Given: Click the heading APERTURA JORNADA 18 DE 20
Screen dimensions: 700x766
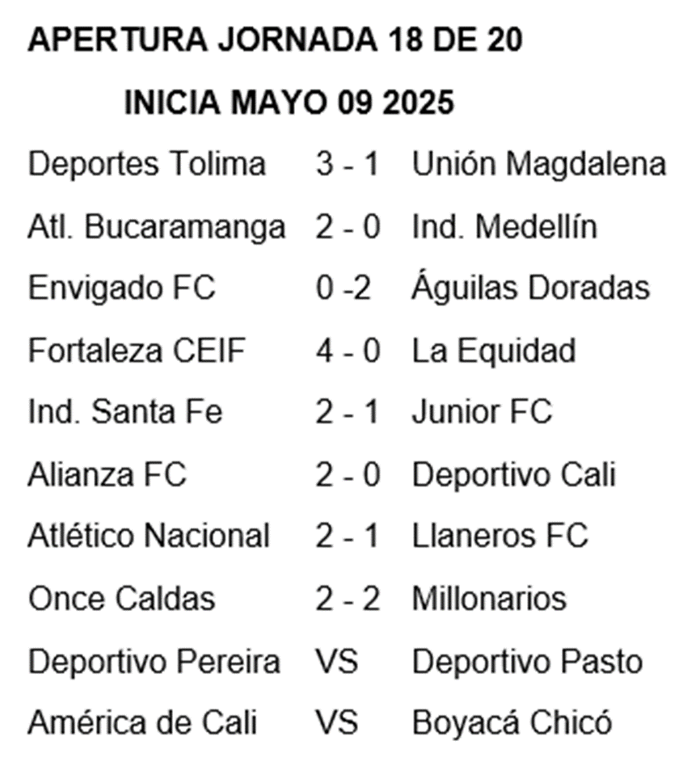Looking at the screenshot, I should 275,40.
